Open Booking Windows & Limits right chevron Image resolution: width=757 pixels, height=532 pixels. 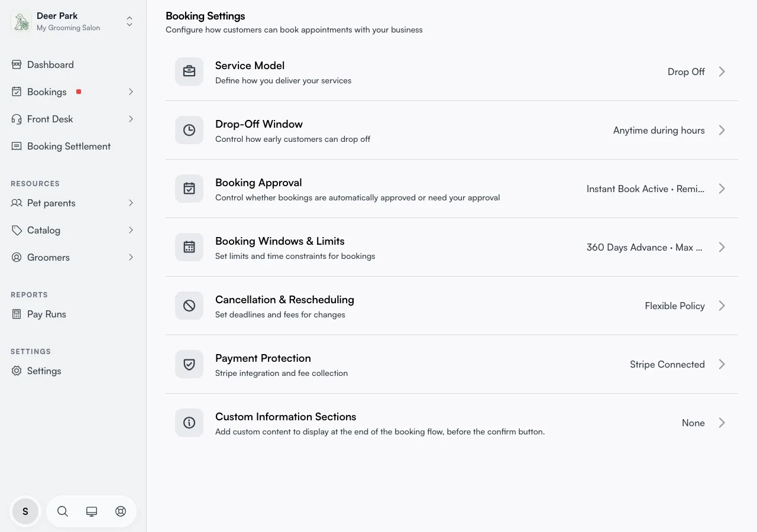pos(722,247)
